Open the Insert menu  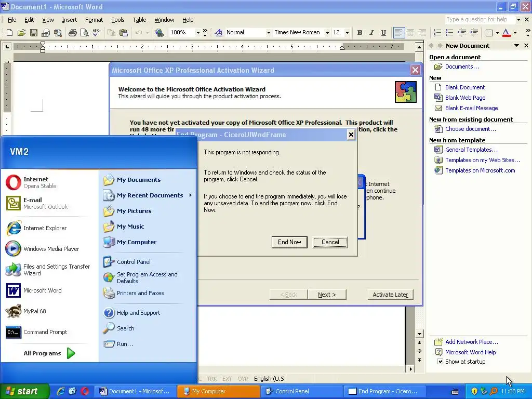click(x=69, y=20)
